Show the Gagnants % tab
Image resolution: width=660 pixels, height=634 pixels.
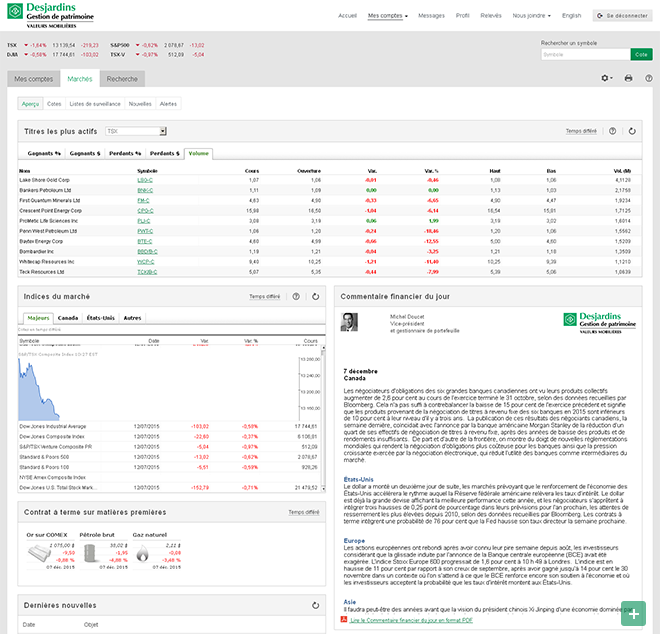pos(44,153)
